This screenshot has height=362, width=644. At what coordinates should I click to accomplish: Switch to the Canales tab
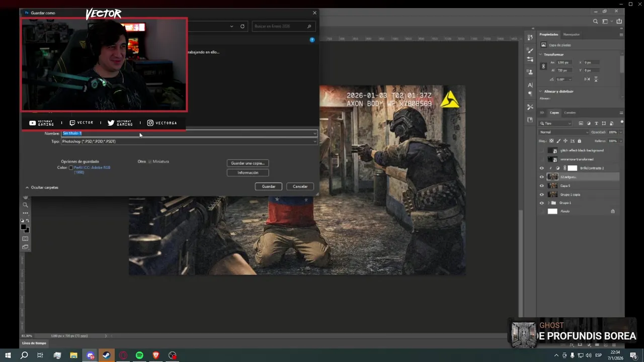click(570, 113)
